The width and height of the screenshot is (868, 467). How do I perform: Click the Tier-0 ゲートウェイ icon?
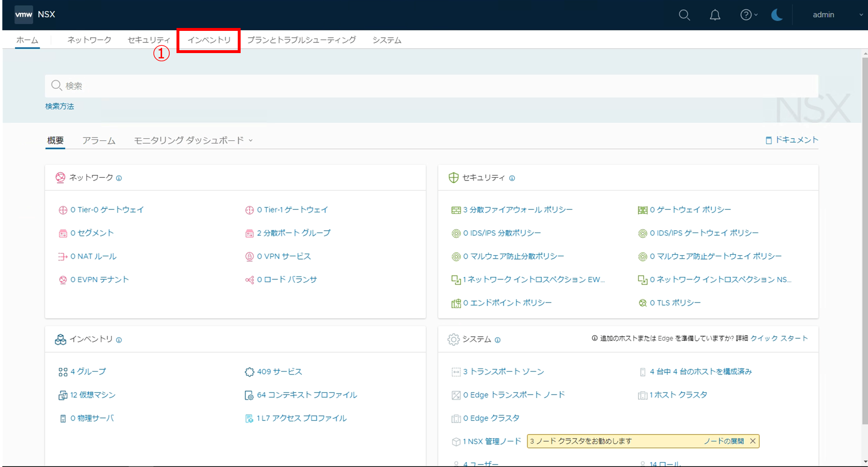point(63,210)
